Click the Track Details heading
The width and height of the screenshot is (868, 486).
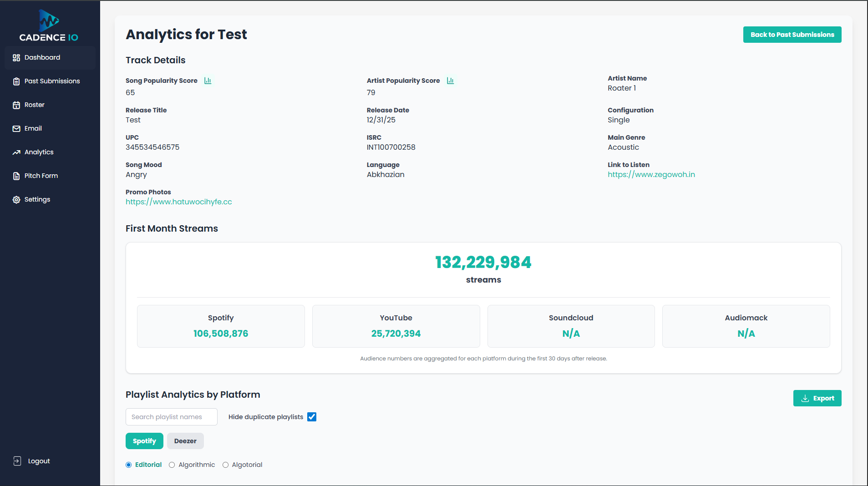coord(156,60)
